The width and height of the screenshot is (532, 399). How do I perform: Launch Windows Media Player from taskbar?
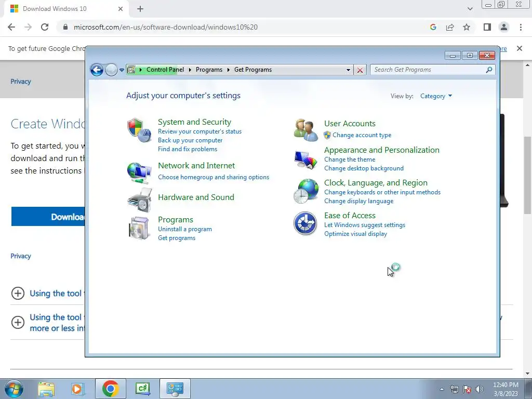point(77,389)
